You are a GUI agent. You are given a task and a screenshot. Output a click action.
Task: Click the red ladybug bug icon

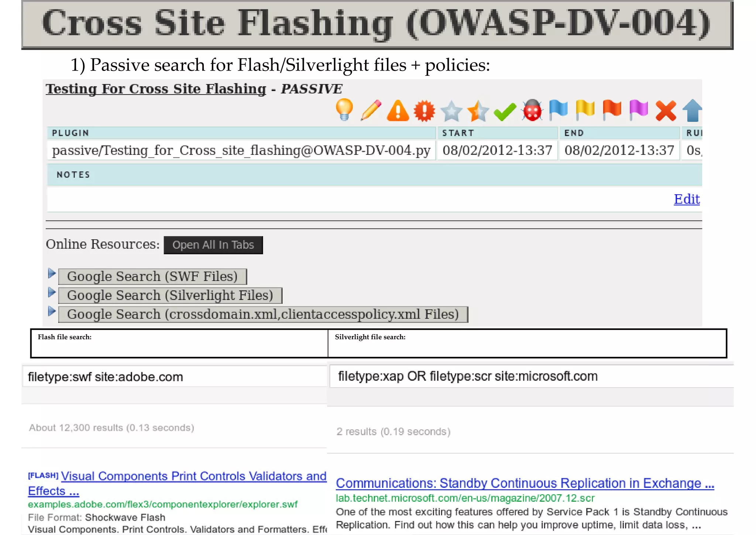[x=532, y=110]
